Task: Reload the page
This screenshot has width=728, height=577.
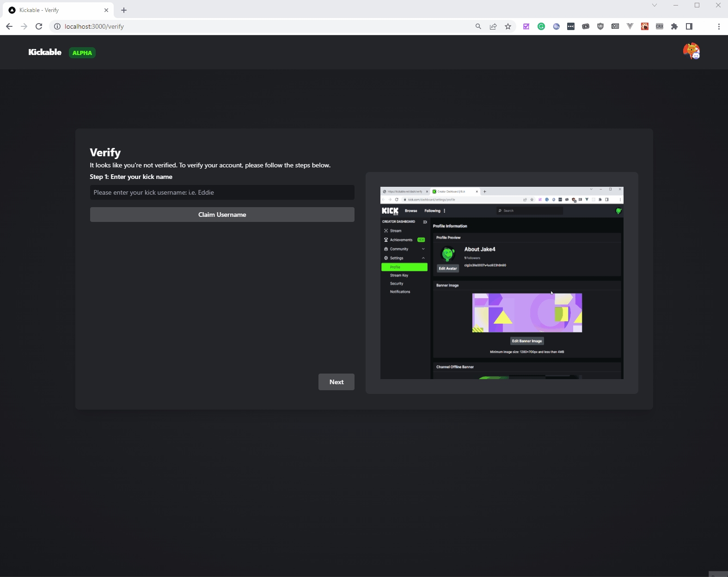Action: click(39, 26)
